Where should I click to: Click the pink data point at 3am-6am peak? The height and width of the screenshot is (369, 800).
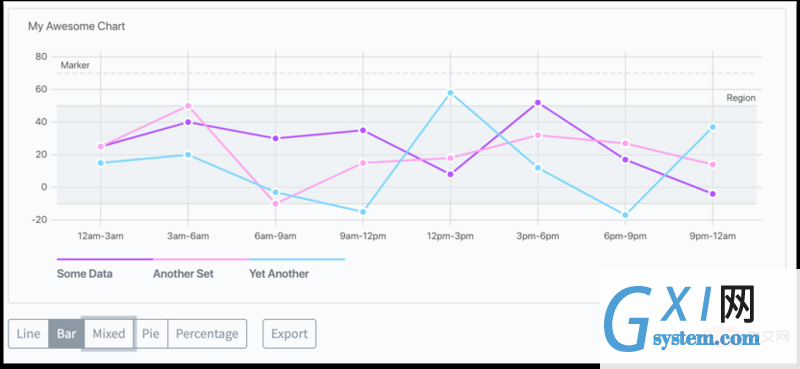(188, 106)
